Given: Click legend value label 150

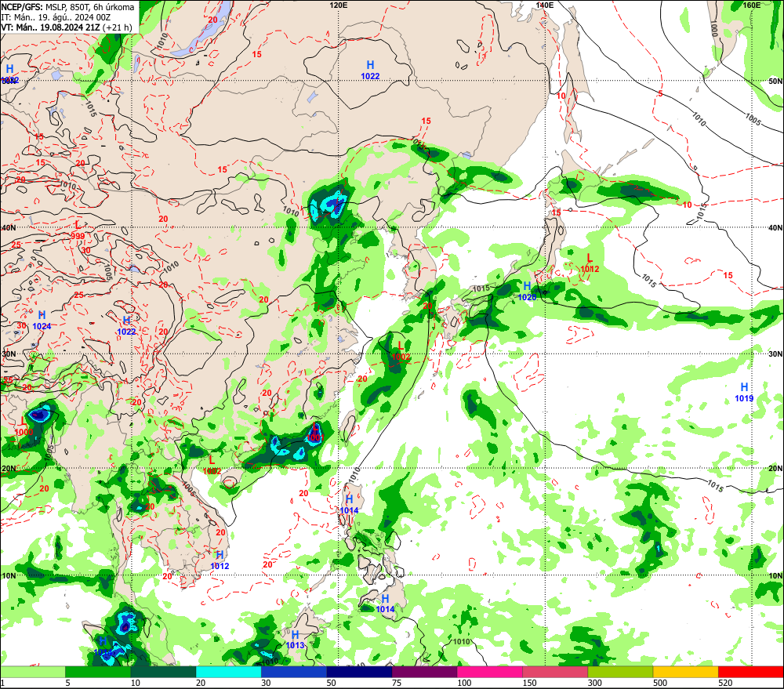Looking at the screenshot, I should [529, 683].
